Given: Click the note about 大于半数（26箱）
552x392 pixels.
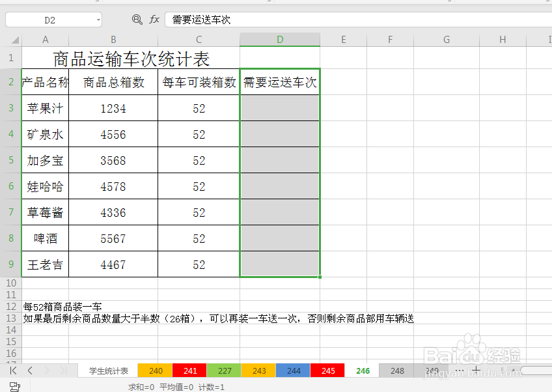Looking at the screenshot, I should coord(219,318).
